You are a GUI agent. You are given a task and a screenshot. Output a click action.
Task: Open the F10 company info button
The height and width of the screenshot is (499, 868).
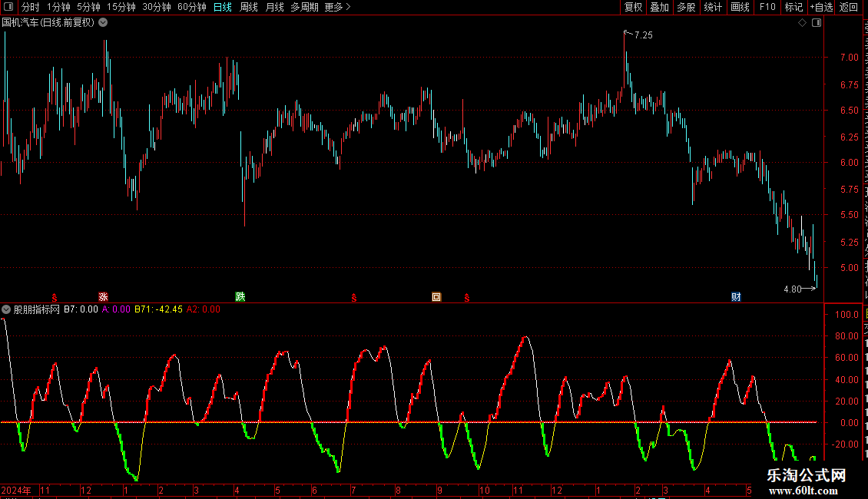pos(767,7)
